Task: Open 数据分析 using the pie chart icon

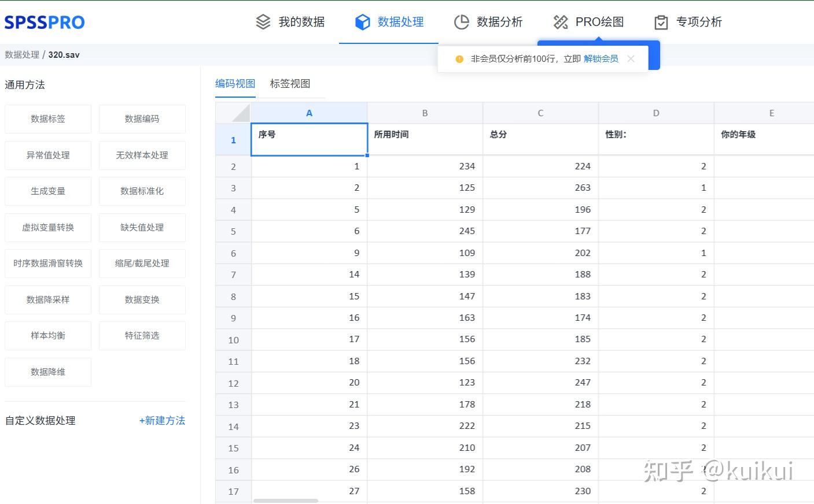Action: pos(462,21)
